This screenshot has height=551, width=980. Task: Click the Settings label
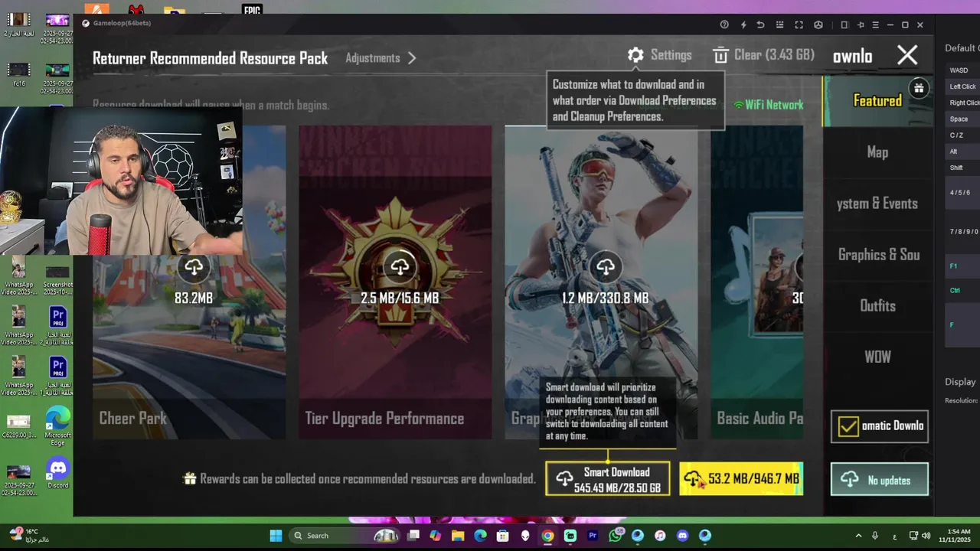671,55
